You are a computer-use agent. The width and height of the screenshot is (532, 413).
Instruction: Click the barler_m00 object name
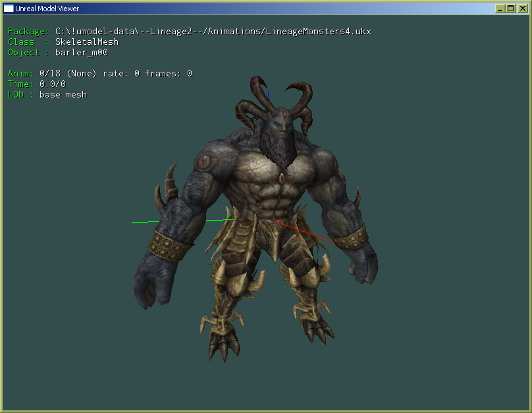point(82,53)
